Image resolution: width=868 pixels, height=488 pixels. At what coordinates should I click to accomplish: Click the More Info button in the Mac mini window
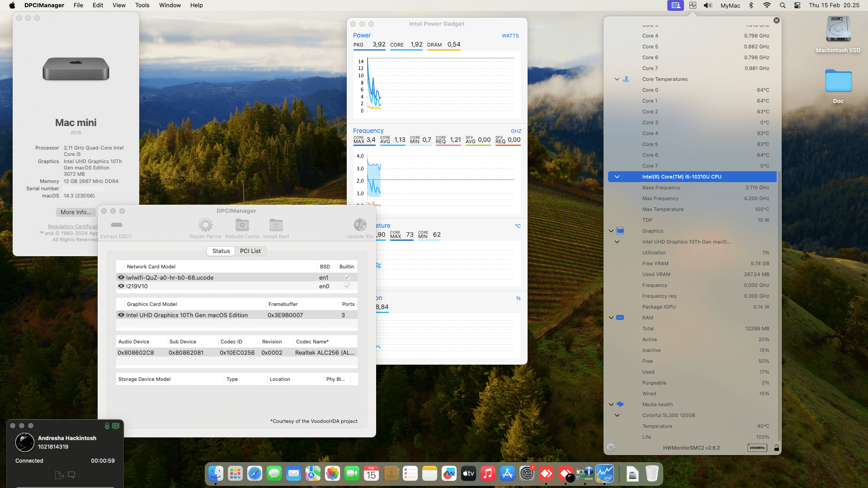[x=75, y=212]
